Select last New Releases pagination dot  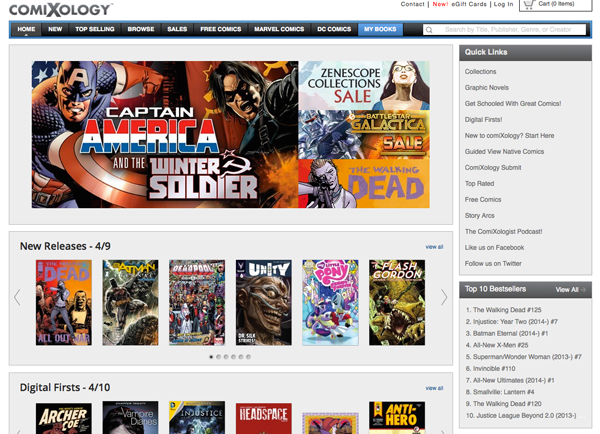249,356
